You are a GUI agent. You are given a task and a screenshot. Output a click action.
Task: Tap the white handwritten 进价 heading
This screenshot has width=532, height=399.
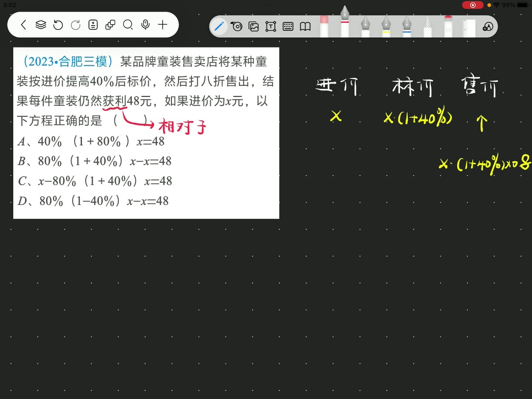337,86
